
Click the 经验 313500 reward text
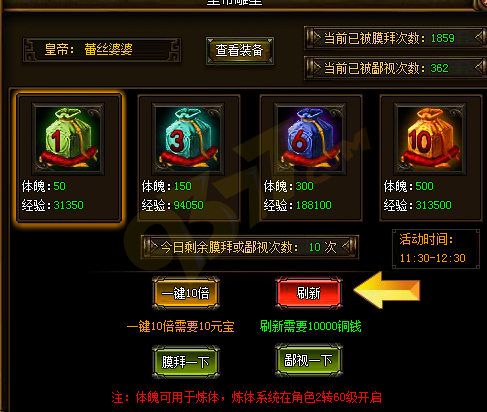tap(417, 205)
